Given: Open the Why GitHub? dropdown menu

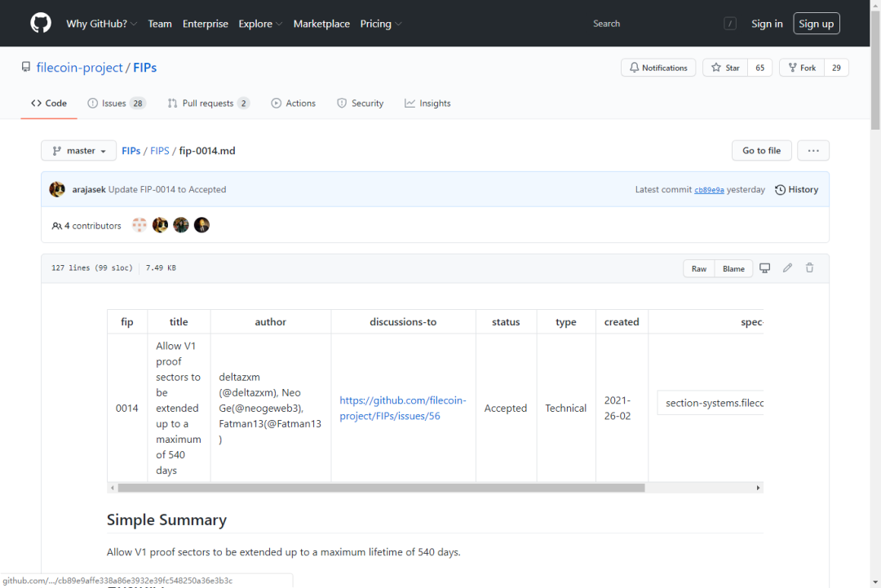Looking at the screenshot, I should click(102, 24).
